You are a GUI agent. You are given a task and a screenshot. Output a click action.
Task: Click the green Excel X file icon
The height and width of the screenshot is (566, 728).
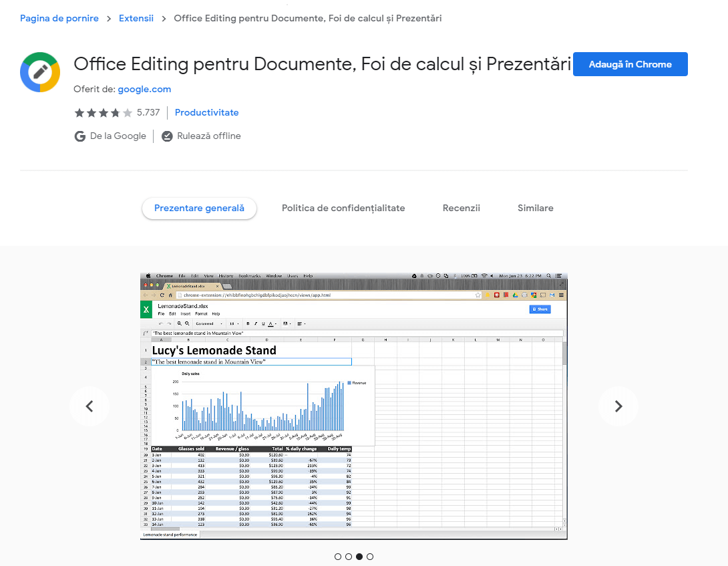146,309
